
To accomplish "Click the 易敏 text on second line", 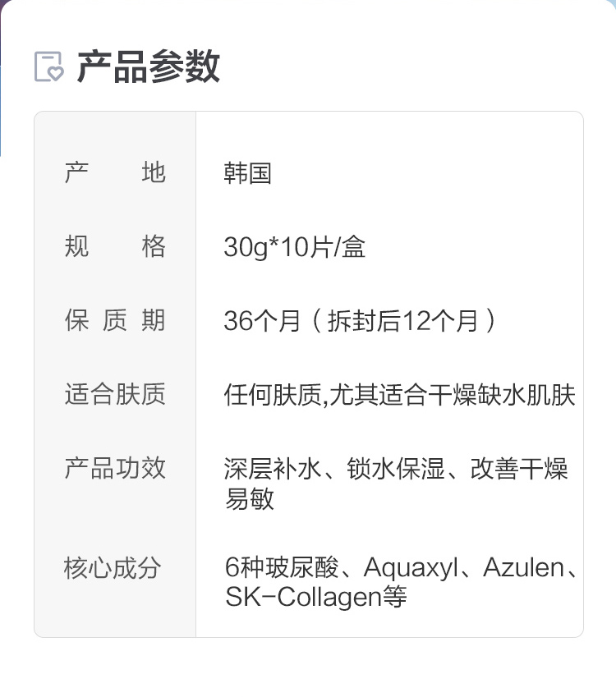I will (x=249, y=499).
